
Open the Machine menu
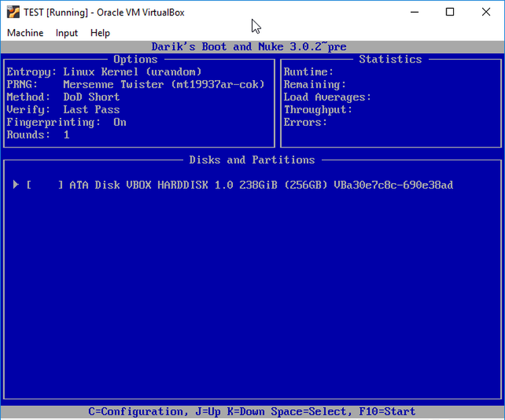pyautogui.click(x=25, y=33)
